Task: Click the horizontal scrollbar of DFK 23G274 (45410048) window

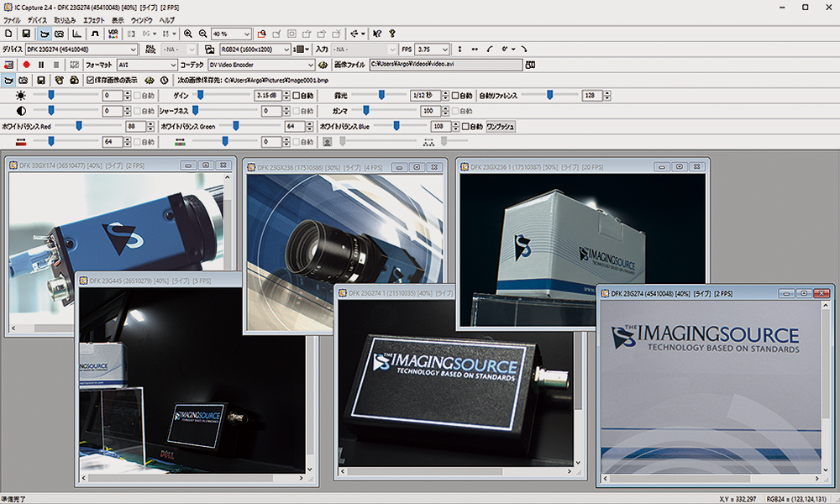Action: click(710, 478)
